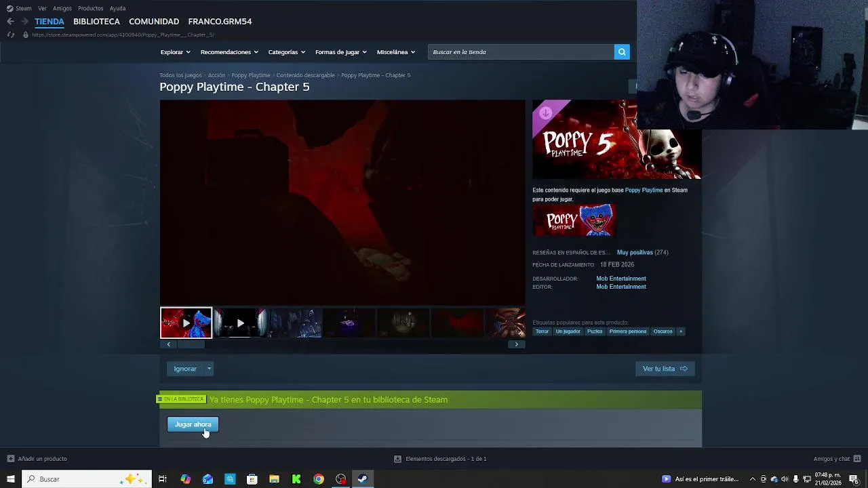
Task: Open the FRANCO.GRM54 profile tab
Action: [220, 22]
